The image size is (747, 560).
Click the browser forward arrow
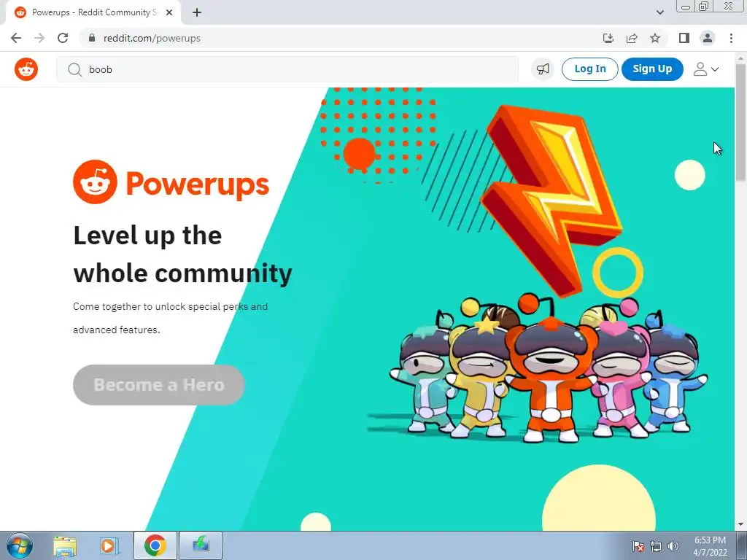pyautogui.click(x=39, y=38)
